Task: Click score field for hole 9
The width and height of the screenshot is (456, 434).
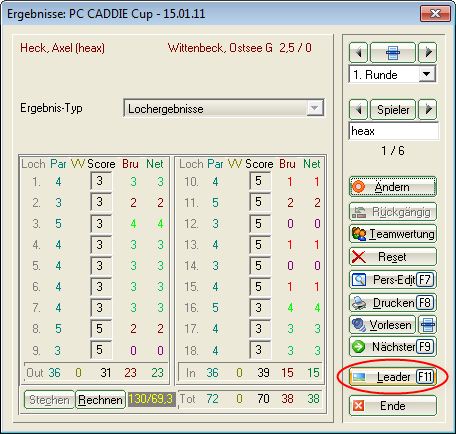Action: click(101, 350)
